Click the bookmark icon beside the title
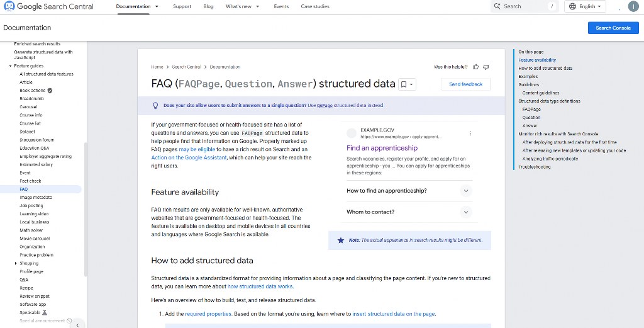This screenshot has width=644, height=328. coord(404,84)
